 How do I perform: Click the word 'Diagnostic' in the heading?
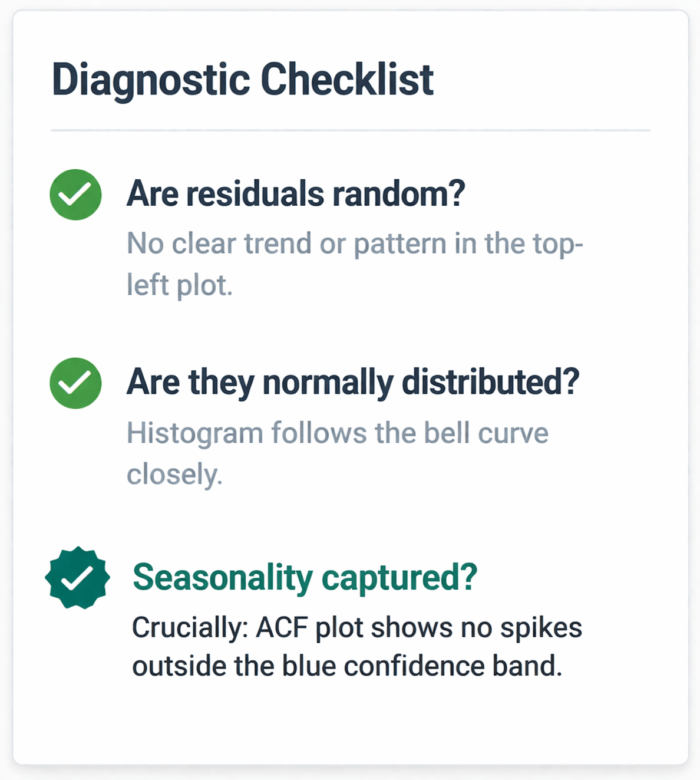point(151,80)
